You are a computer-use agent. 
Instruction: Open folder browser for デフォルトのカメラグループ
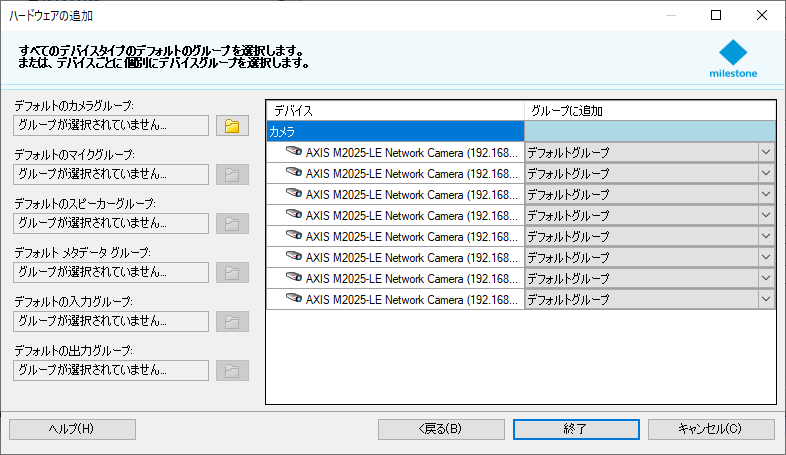point(232,126)
